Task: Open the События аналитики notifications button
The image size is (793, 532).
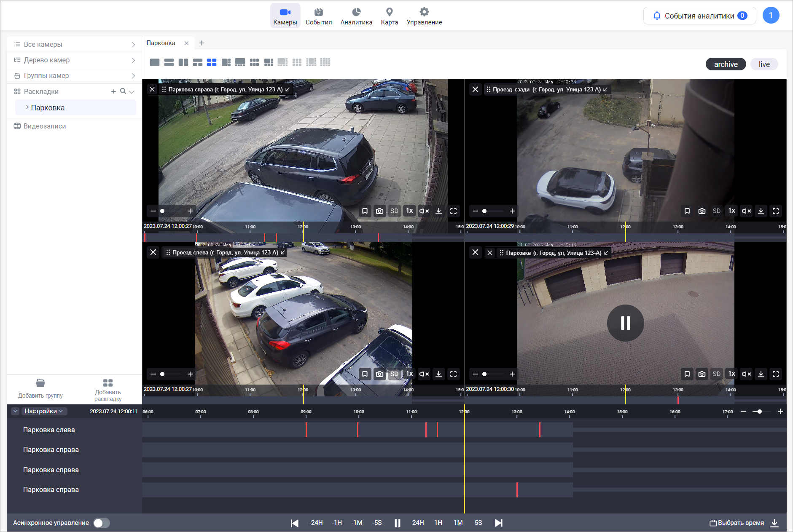Action: coord(699,16)
